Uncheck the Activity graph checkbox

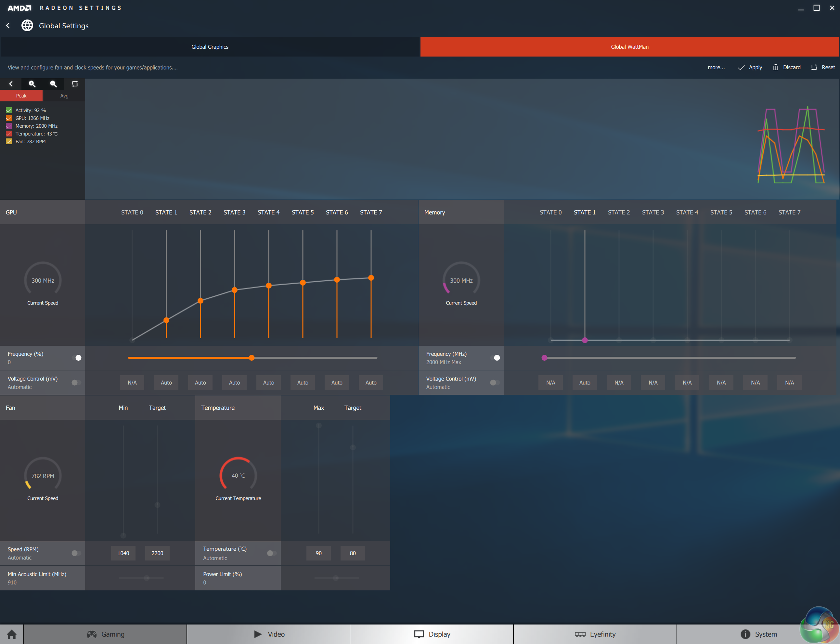coord(9,110)
